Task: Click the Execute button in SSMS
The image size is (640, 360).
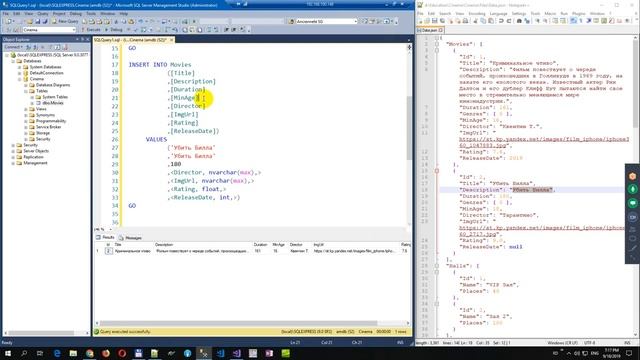Action: tap(91, 30)
